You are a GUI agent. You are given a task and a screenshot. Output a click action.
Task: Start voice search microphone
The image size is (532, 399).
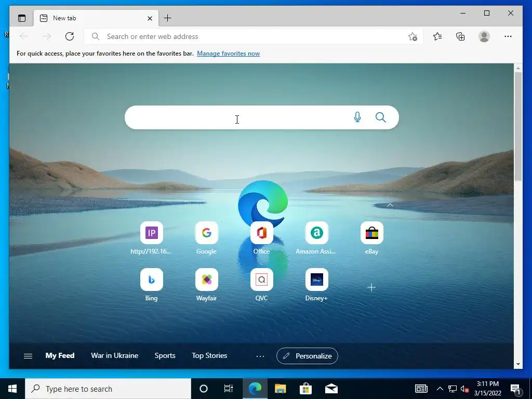pos(357,117)
